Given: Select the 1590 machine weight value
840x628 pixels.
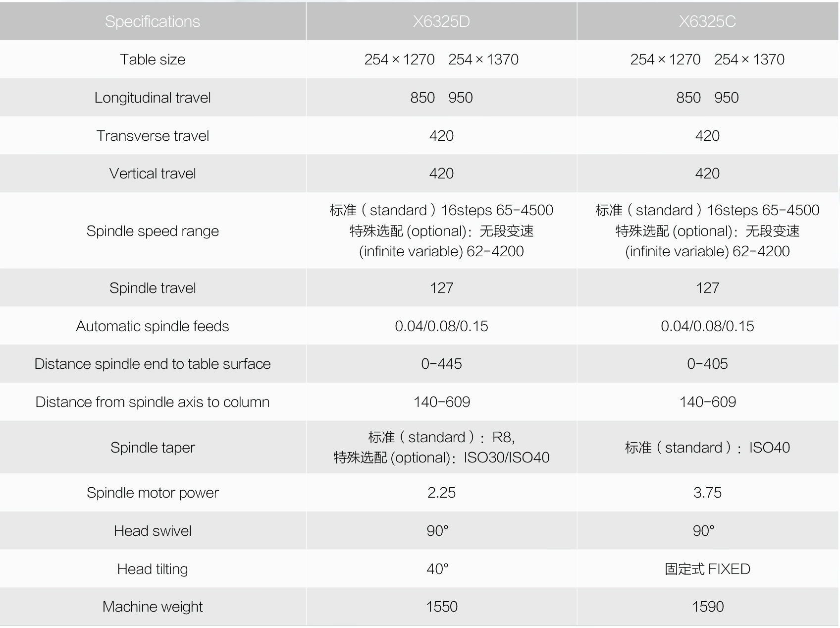Looking at the screenshot, I should coord(707,607).
